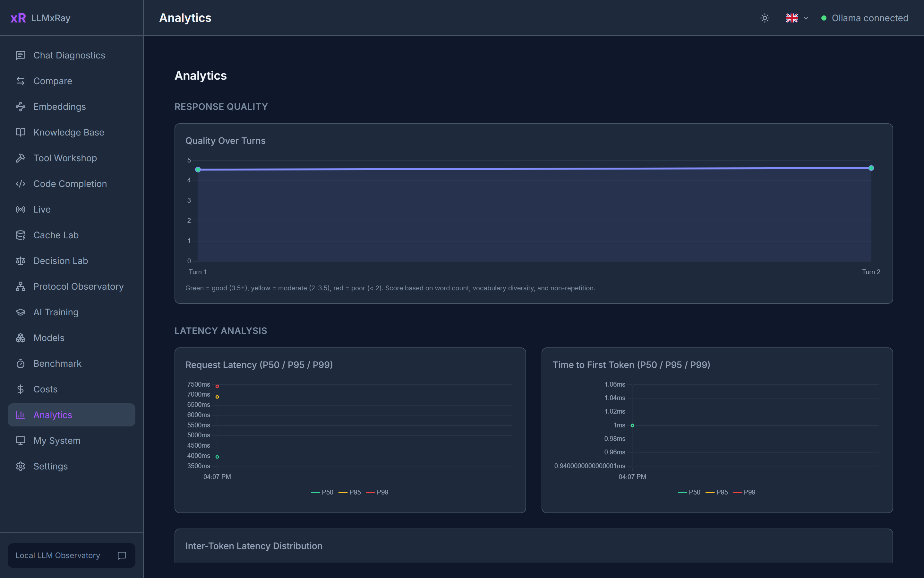Image resolution: width=924 pixels, height=578 pixels.
Task: Open Decision Lab
Action: tap(72, 261)
